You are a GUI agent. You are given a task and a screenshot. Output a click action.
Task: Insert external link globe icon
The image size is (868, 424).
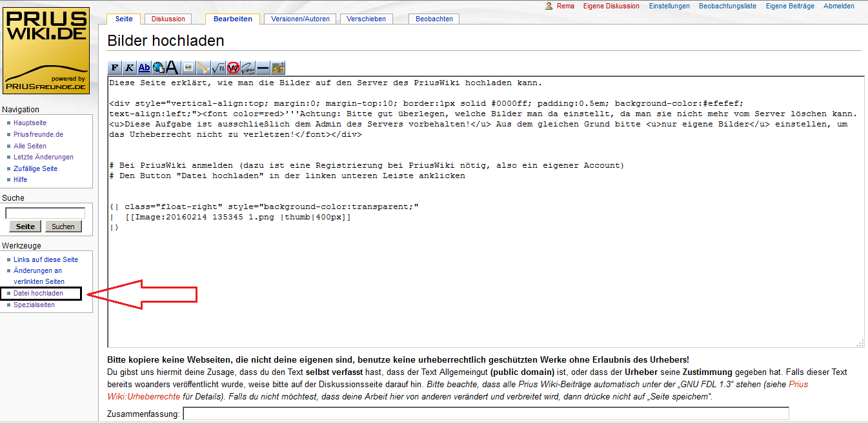pos(158,67)
